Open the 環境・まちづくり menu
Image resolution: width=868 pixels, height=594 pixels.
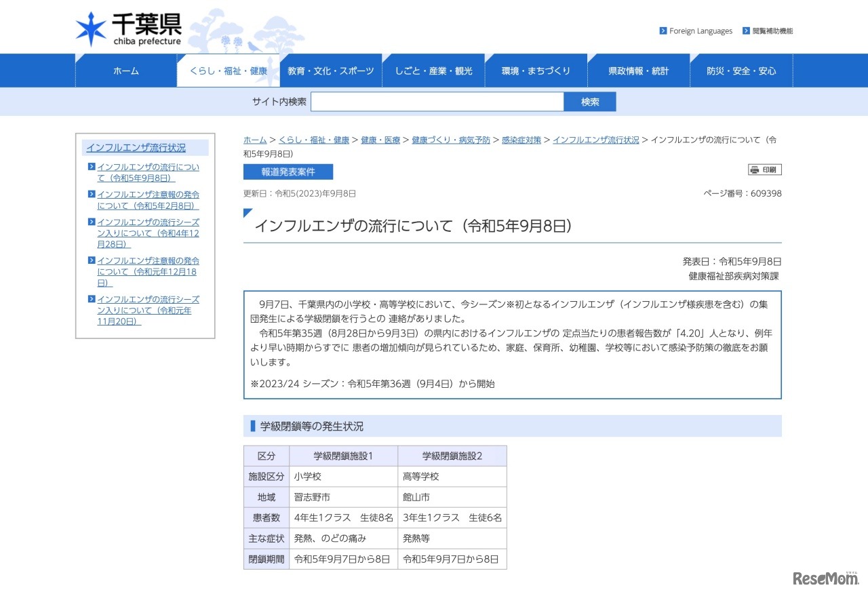tap(536, 70)
